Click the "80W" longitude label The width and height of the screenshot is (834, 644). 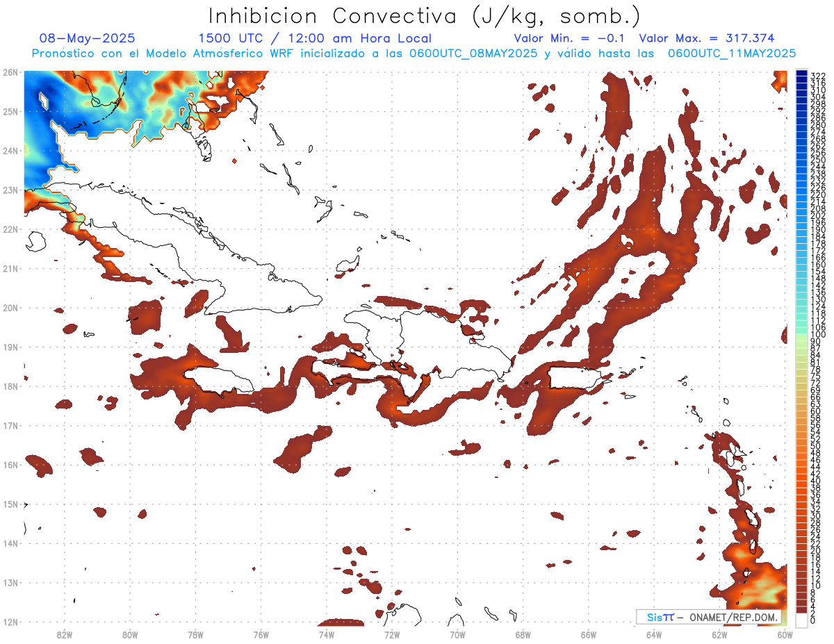129,634
